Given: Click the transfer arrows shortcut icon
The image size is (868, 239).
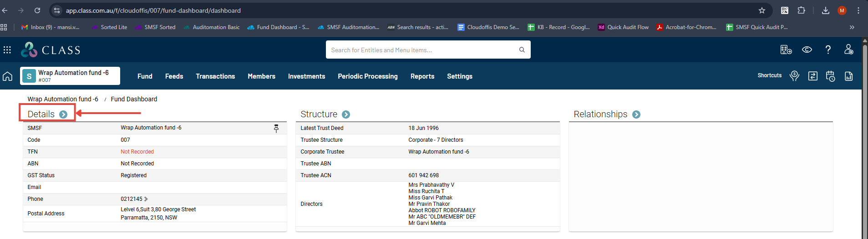Looking at the screenshot, I should point(812,76).
